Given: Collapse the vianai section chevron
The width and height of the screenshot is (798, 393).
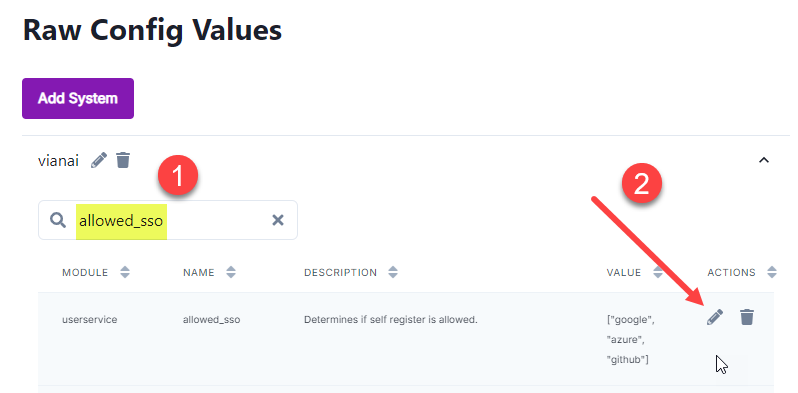Looking at the screenshot, I should tap(763, 160).
